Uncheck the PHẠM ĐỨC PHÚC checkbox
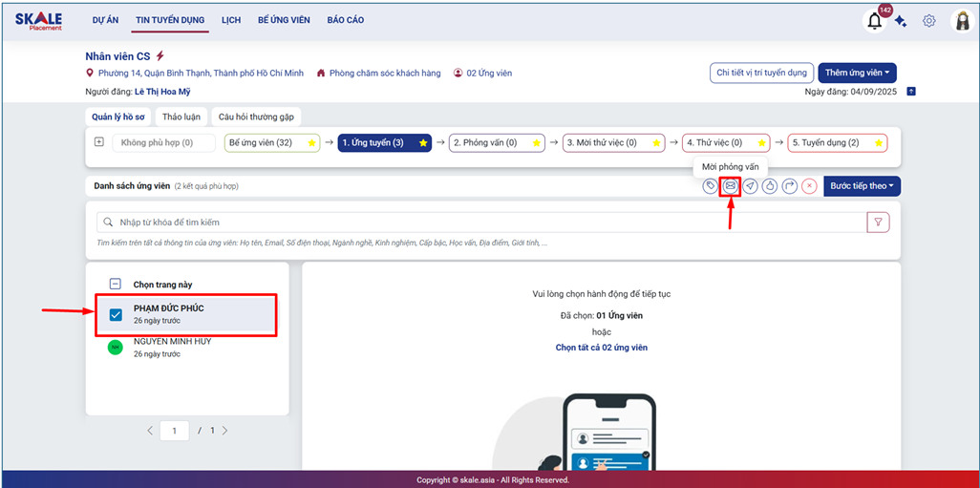The width and height of the screenshot is (980, 488). [116, 314]
